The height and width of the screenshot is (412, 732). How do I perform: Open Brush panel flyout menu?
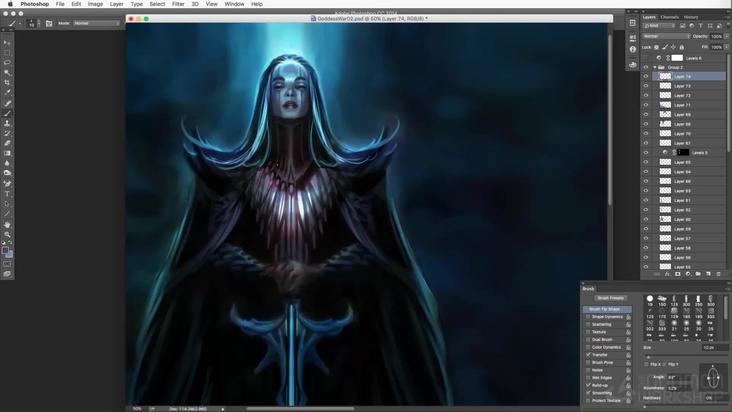pyautogui.click(x=727, y=289)
